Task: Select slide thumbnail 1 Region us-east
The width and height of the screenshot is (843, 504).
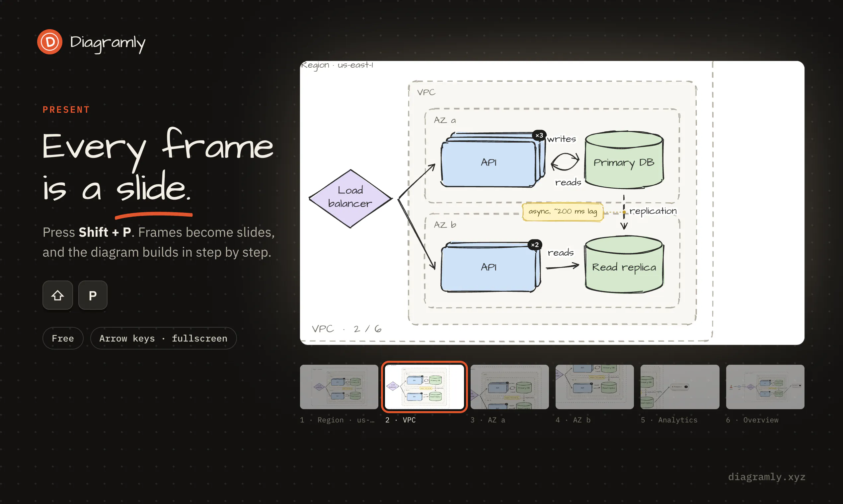Action: pyautogui.click(x=339, y=387)
